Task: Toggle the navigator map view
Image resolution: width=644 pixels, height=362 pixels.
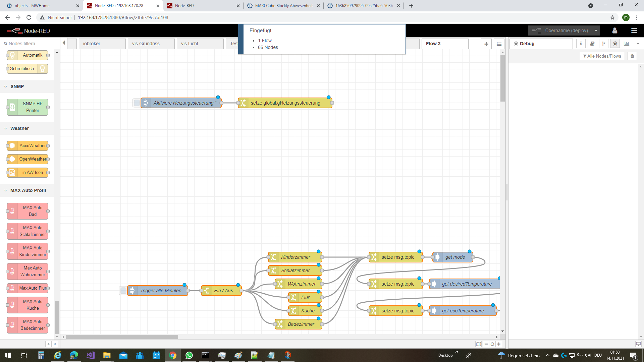Action: click(x=478, y=344)
